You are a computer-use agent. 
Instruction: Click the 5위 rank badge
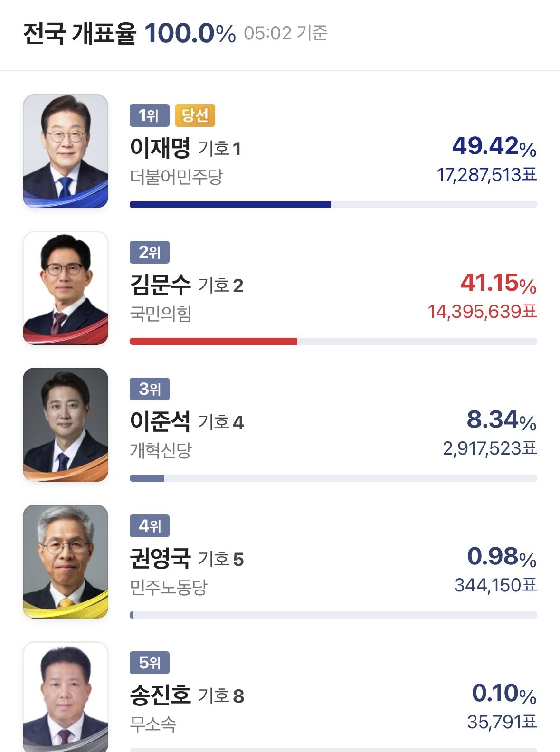(149, 663)
